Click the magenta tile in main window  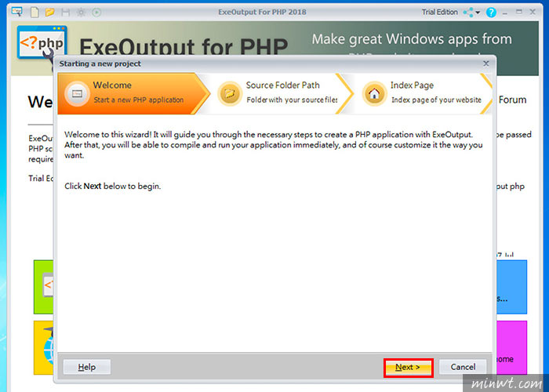[511, 347]
